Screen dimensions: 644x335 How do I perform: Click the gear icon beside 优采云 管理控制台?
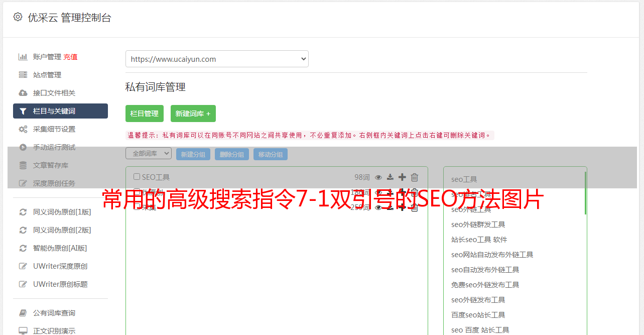tap(18, 17)
